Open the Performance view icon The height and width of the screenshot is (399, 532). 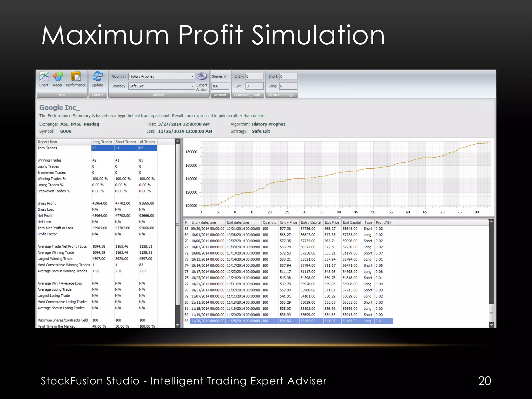[x=76, y=79]
